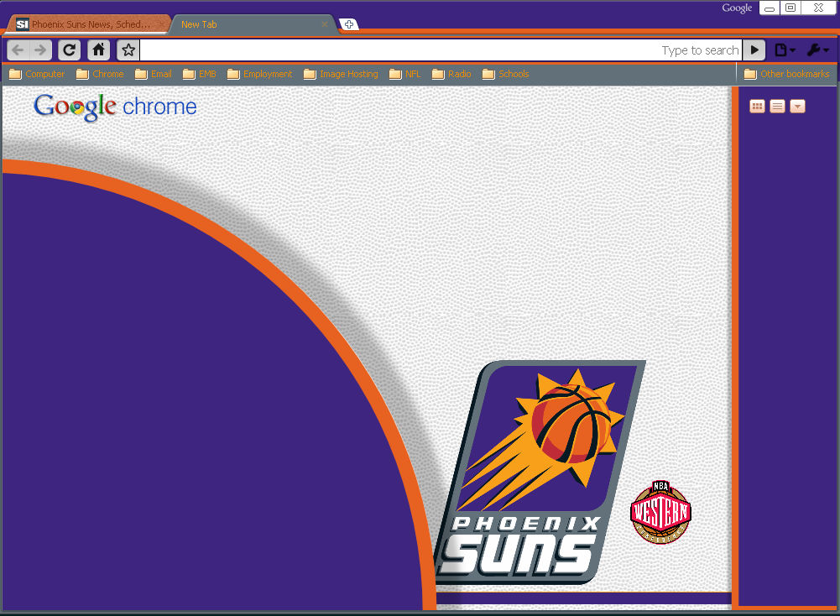
Task: Open the NFL bookmarks folder
Action: [x=405, y=74]
